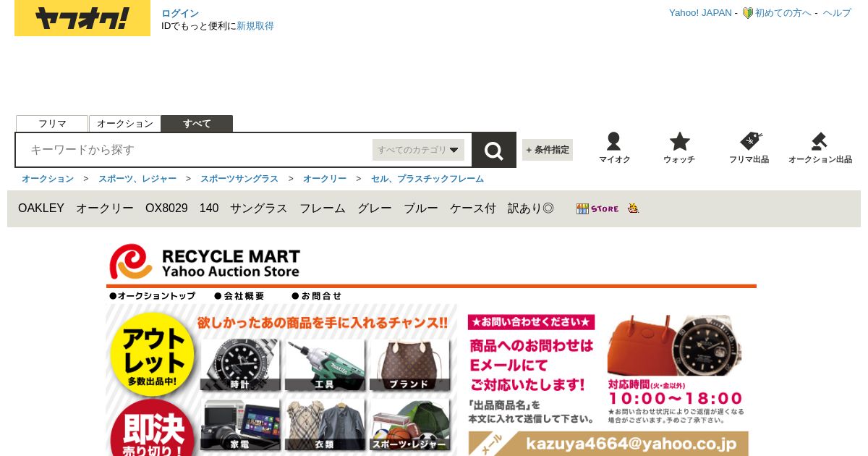Open the スポーツ・レジャー thumbnail
The height and width of the screenshot is (456, 868).
click(x=409, y=424)
